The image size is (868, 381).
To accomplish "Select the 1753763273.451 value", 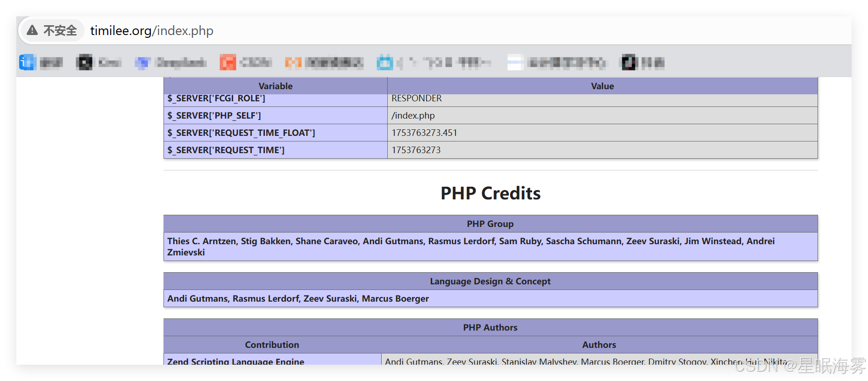I will pyautogui.click(x=424, y=133).
